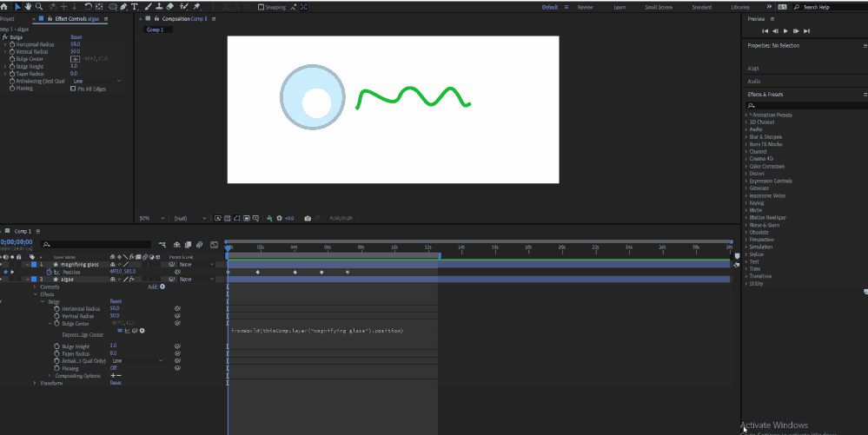This screenshot has width=868, height=435.
Task: Select the Pen tool
Action: click(123, 7)
